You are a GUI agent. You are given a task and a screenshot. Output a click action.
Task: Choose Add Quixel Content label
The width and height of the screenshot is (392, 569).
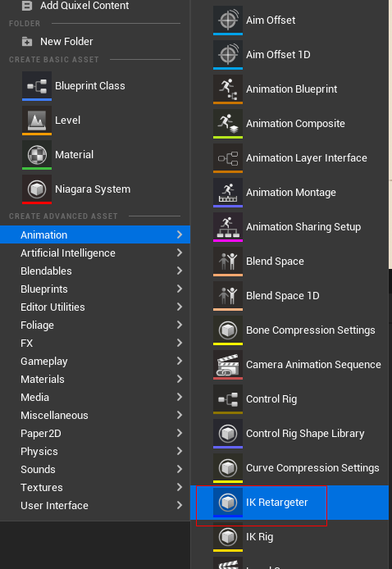pos(84,6)
